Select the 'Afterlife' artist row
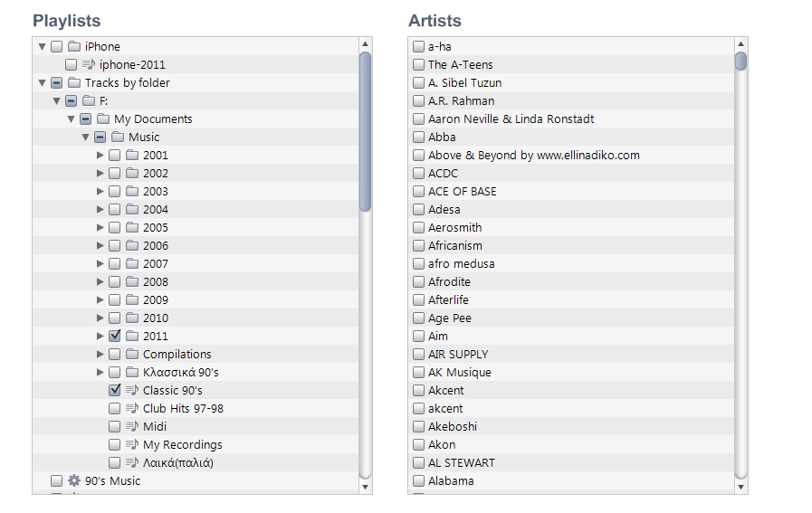The width and height of the screenshot is (812, 513). (x=571, y=300)
